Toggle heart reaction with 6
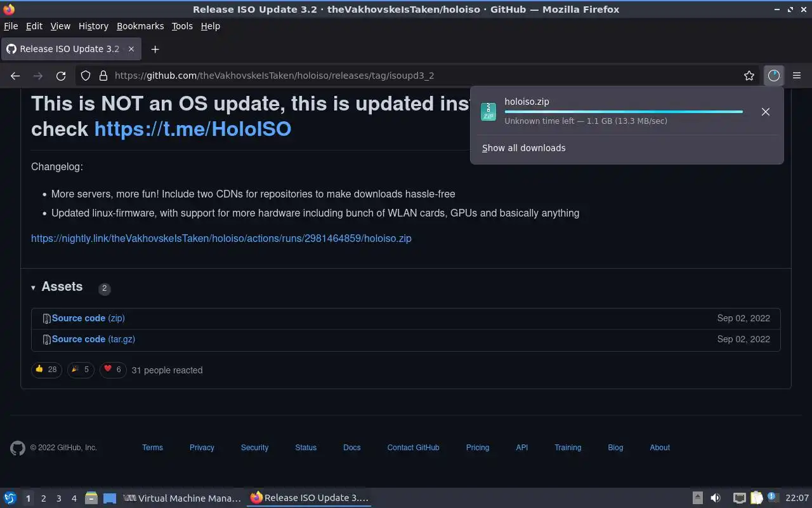812x508 pixels. (x=113, y=370)
